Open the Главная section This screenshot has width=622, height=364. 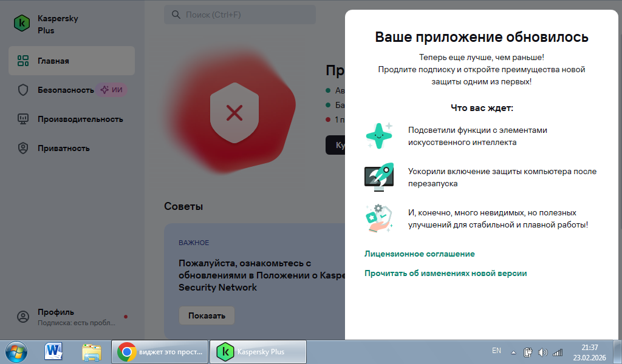click(x=72, y=61)
